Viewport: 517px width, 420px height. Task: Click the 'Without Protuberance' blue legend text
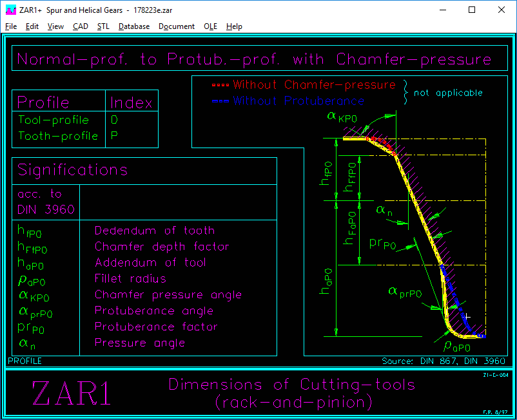point(298,100)
